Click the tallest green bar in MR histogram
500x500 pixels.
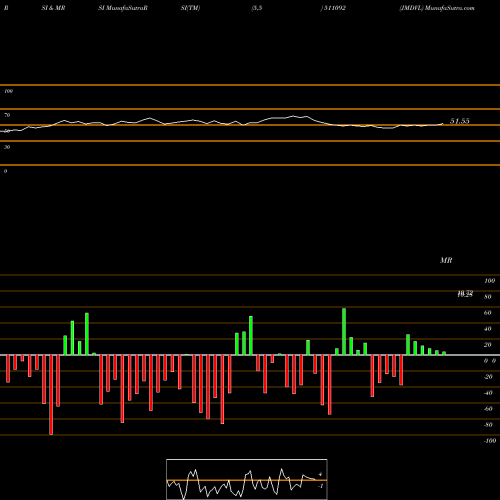344,332
